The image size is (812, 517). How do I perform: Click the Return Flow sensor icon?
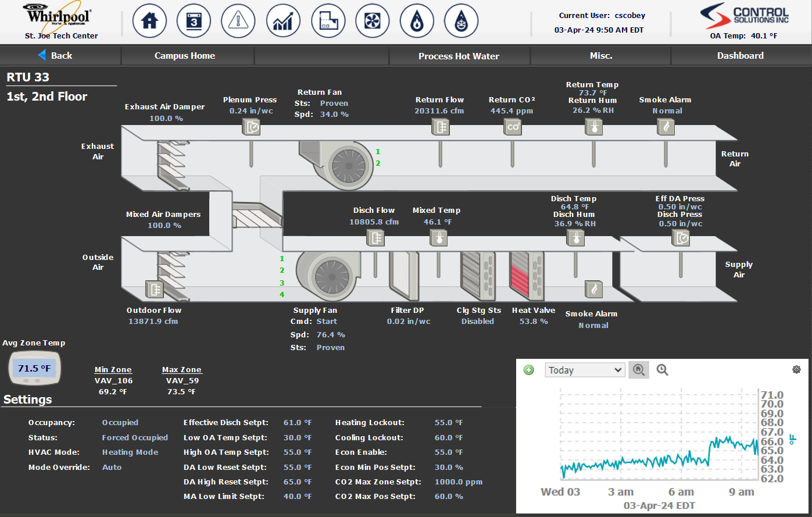click(x=441, y=127)
